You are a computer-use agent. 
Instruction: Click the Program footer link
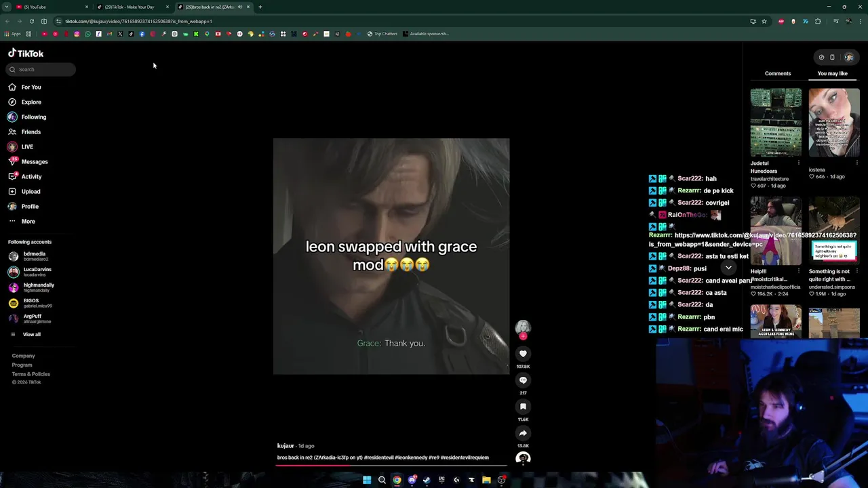[x=22, y=365]
